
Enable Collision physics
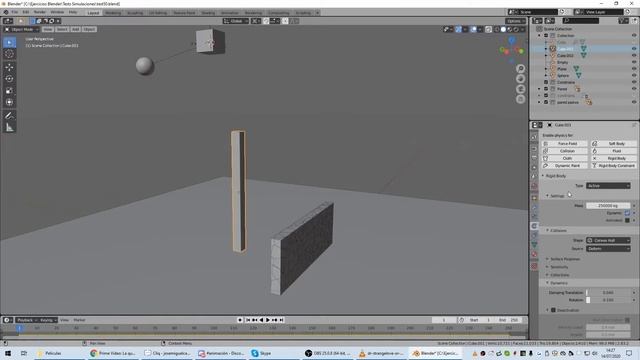pos(564,151)
